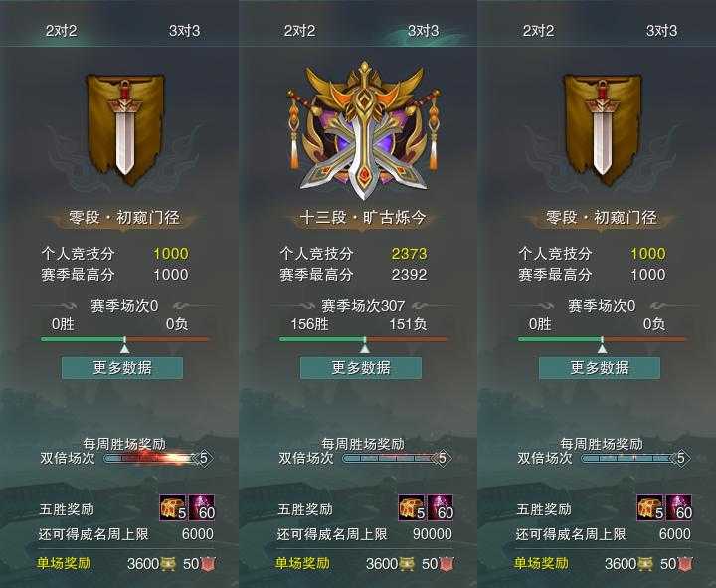Open 更多数据 under 156胜 151负 record
The width and height of the screenshot is (716, 588).
coord(361,368)
